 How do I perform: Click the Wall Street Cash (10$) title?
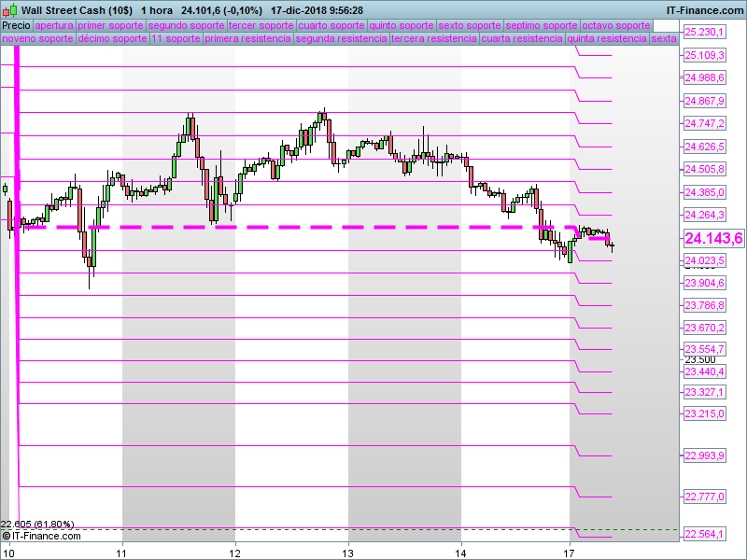pos(77,10)
